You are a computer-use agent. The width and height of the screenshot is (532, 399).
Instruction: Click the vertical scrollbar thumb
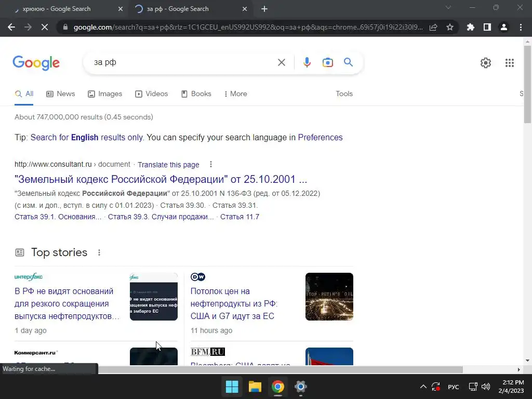(527, 84)
